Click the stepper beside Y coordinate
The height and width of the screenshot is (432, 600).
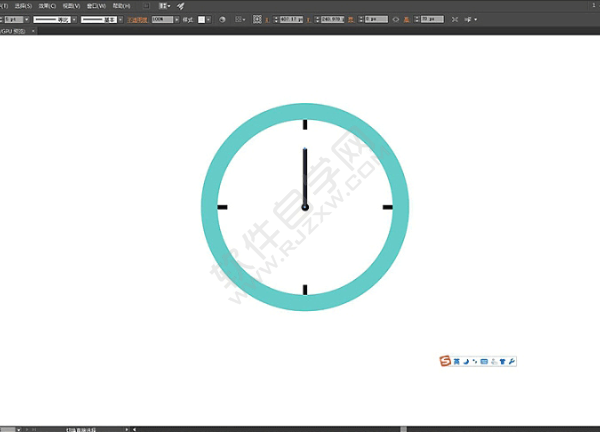point(317,19)
